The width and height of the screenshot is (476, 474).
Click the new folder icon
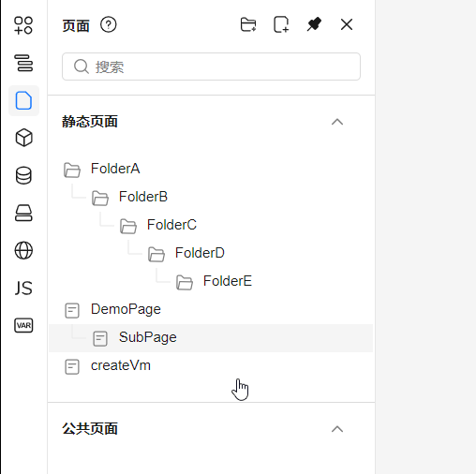248,24
